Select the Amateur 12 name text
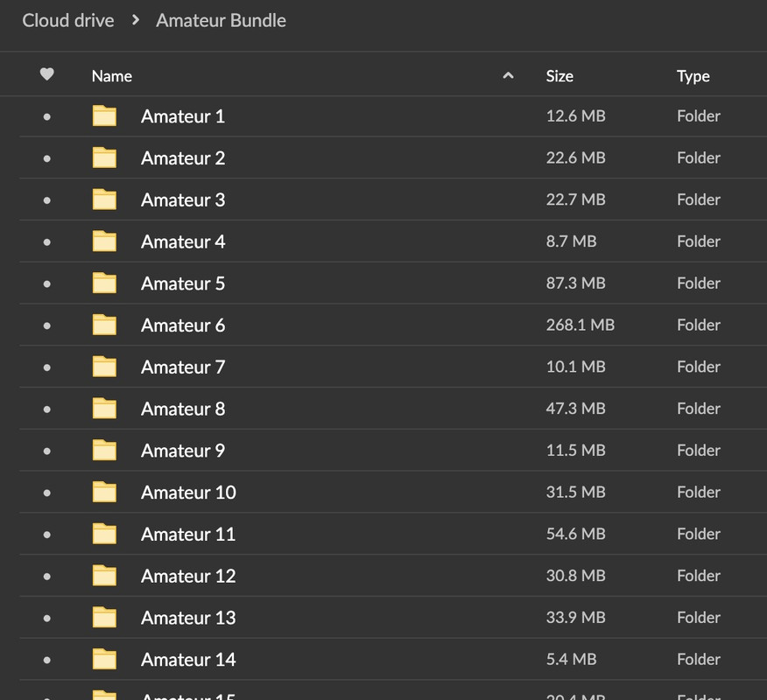The width and height of the screenshot is (767, 700). tap(188, 576)
